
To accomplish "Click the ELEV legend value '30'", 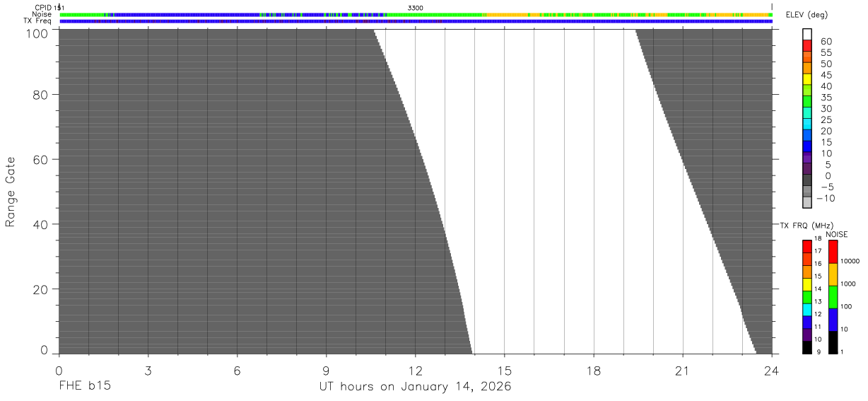I will click(827, 109).
